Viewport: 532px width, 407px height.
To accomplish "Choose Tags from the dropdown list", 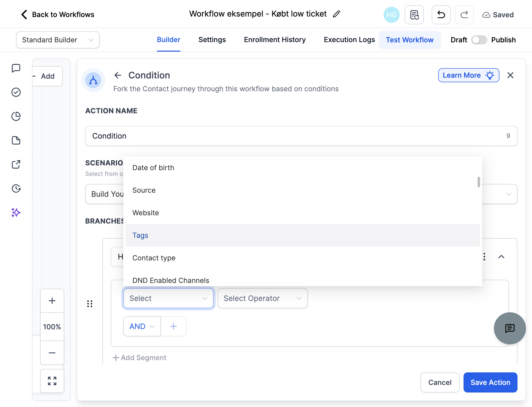I will [303, 235].
